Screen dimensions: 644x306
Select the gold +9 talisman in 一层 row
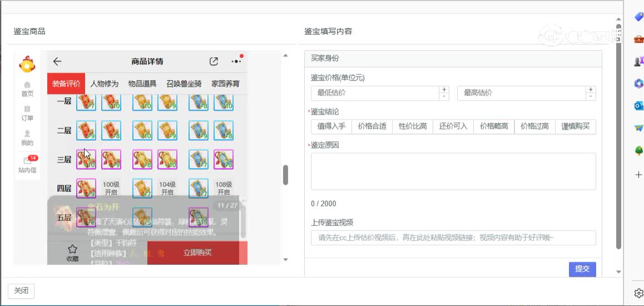167,102
